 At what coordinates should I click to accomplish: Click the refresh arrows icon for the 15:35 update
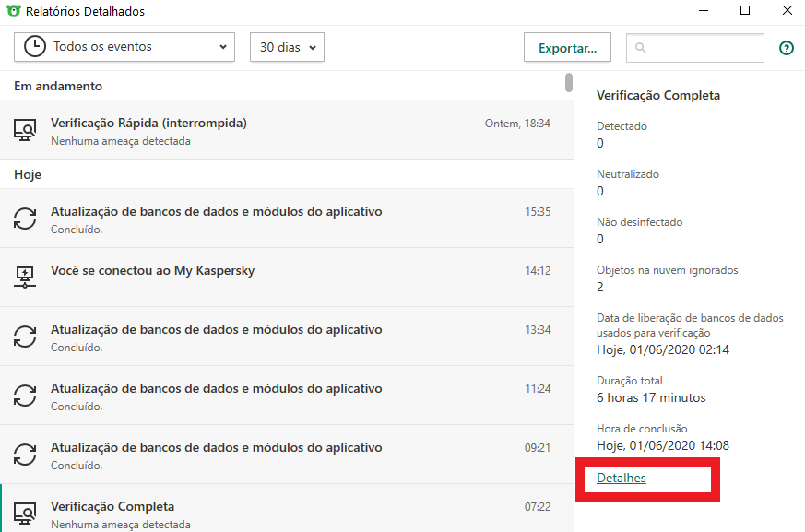[x=25, y=219]
